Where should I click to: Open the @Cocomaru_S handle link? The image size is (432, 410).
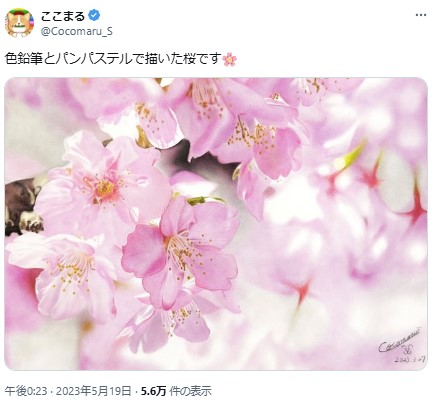77,32
